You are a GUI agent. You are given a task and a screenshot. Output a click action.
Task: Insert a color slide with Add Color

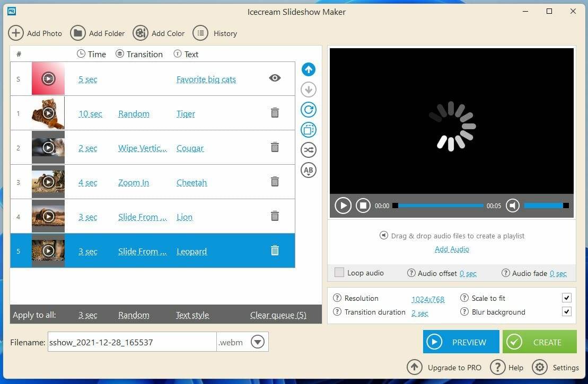tap(159, 33)
